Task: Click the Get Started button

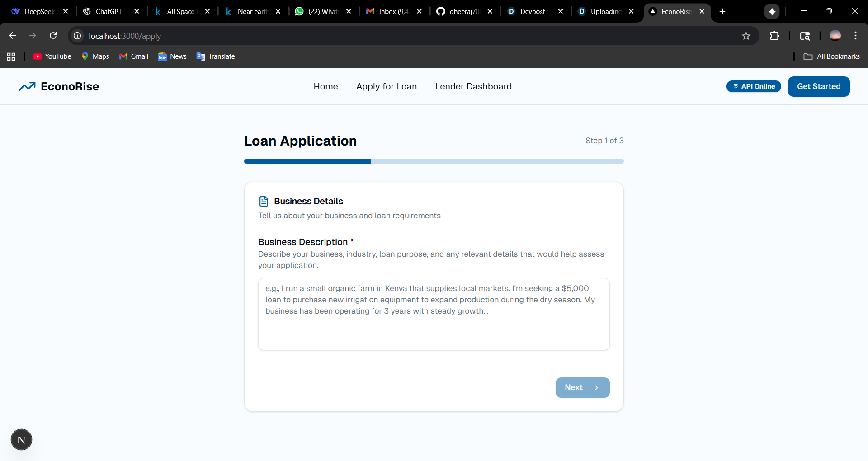Action: click(819, 86)
